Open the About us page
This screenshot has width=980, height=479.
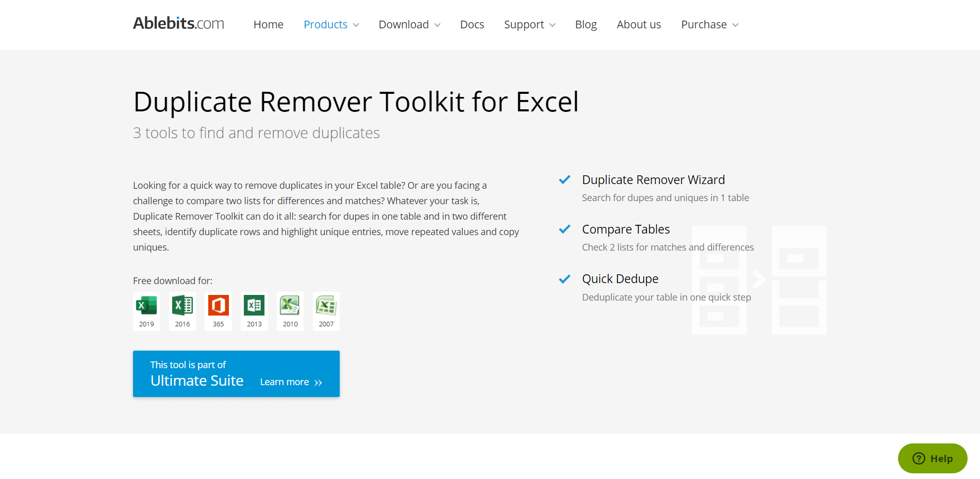638,24
